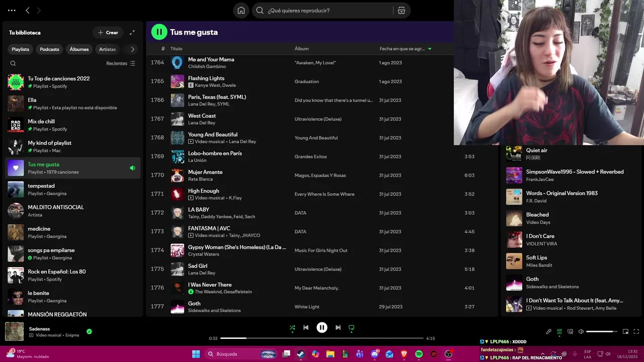Go back with the left navigation arrow
This screenshot has width=644, height=362.
point(28,11)
